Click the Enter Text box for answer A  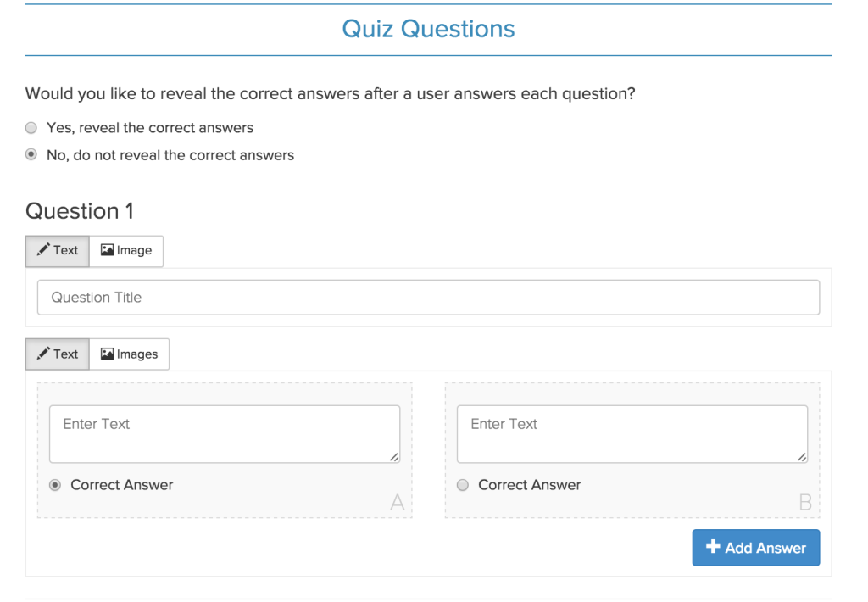225,434
